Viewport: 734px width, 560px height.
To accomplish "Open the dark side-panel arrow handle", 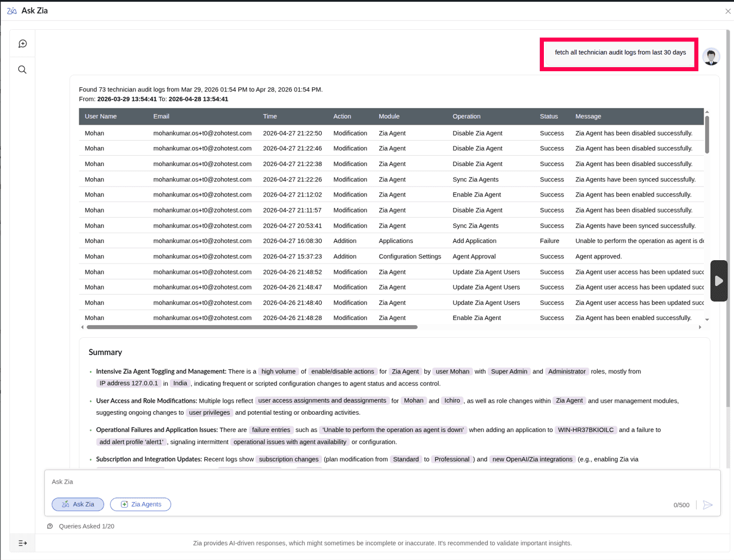I will click(x=718, y=281).
